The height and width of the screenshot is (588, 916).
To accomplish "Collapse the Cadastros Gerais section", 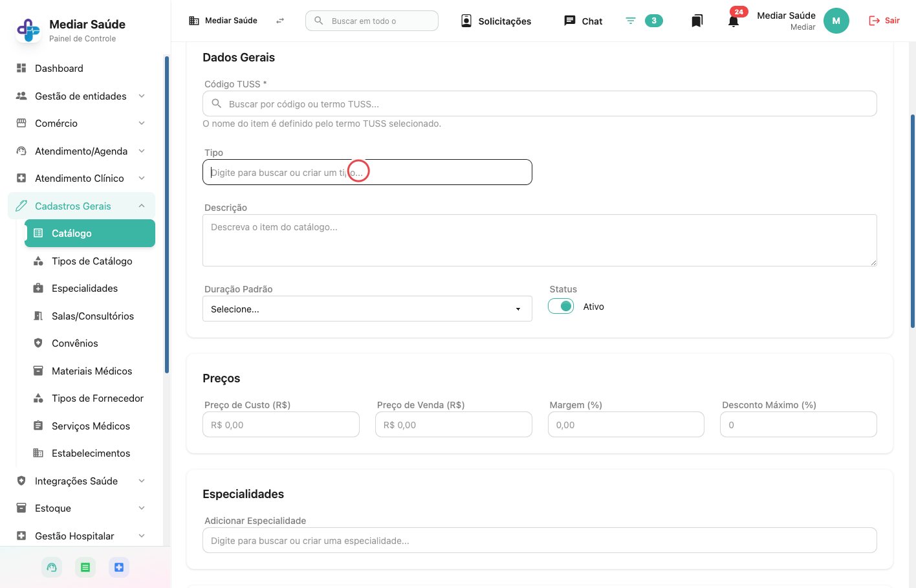I will (x=81, y=206).
